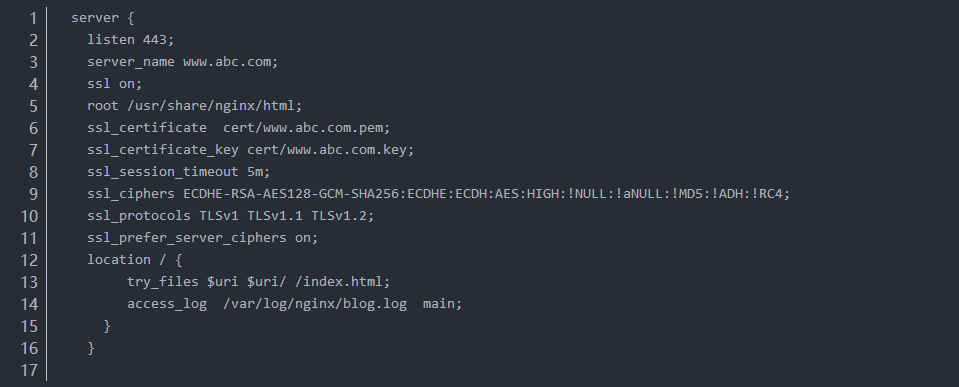Click cert/www.abc.com.pem certificate path
The width and height of the screenshot is (959, 387).
(x=303, y=128)
